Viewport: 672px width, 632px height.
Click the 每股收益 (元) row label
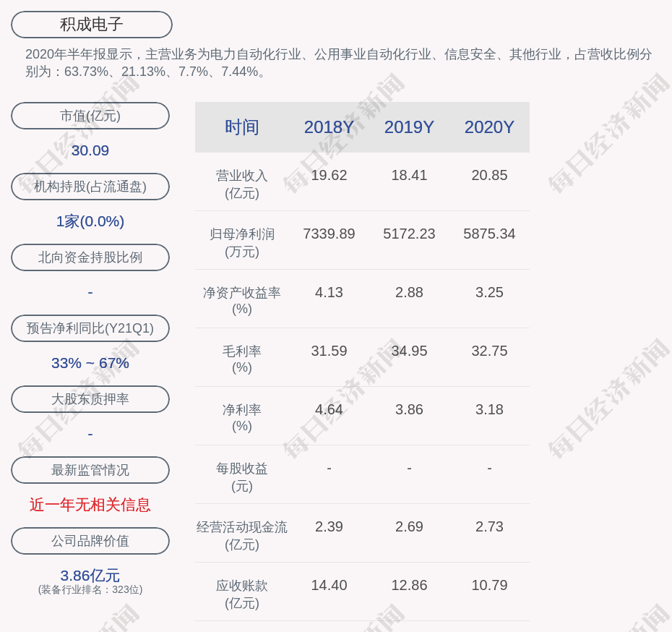(242, 477)
